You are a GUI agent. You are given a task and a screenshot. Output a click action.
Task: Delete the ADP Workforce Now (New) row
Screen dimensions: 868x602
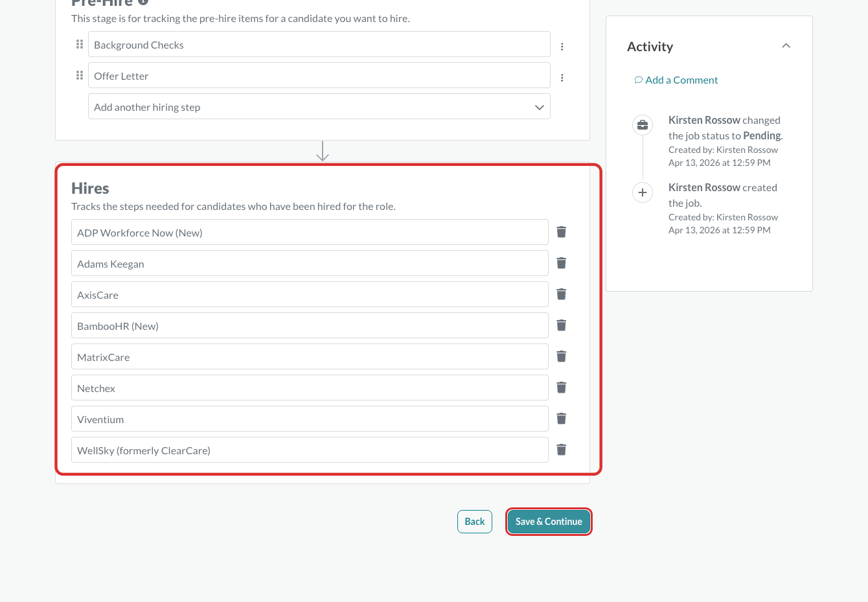point(562,232)
